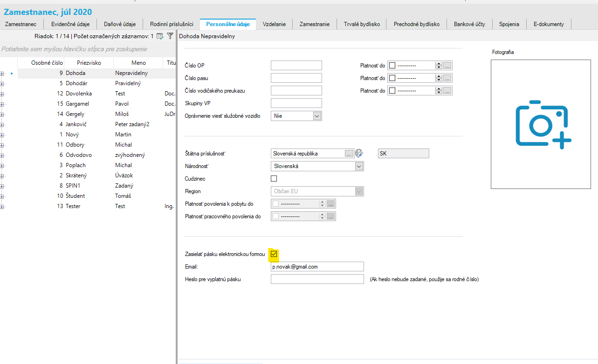
Task: Open the disabled Region dropdown
Action: click(359, 191)
